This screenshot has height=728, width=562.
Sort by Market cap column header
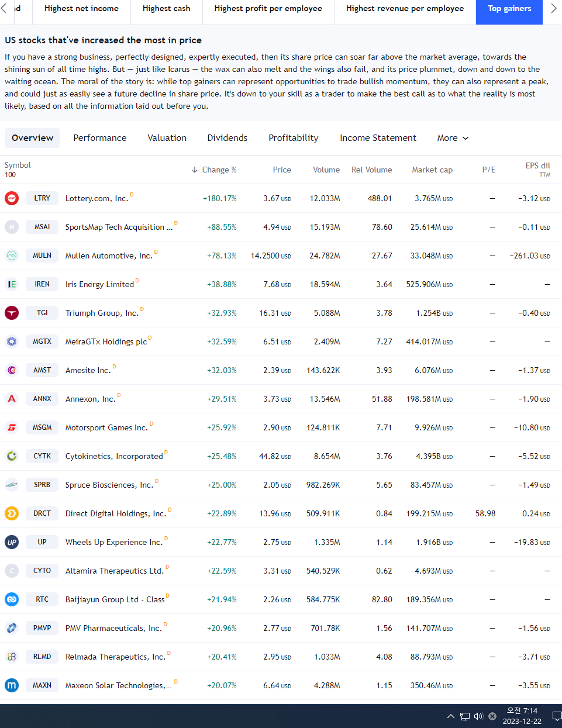[x=432, y=170]
